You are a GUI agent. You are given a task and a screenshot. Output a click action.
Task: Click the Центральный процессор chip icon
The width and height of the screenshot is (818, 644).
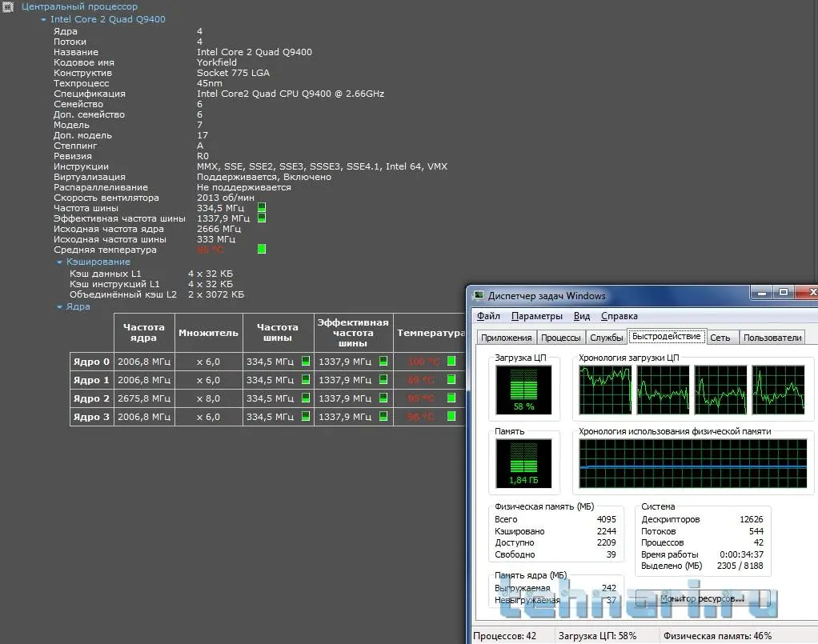coord(7,7)
